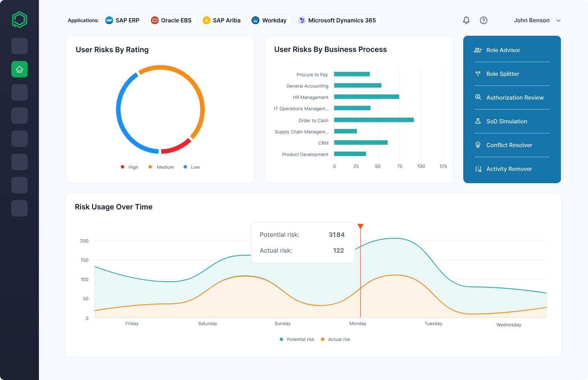Image resolution: width=588 pixels, height=380 pixels.
Task: Toggle the Potential risk legend series
Action: [297, 339]
